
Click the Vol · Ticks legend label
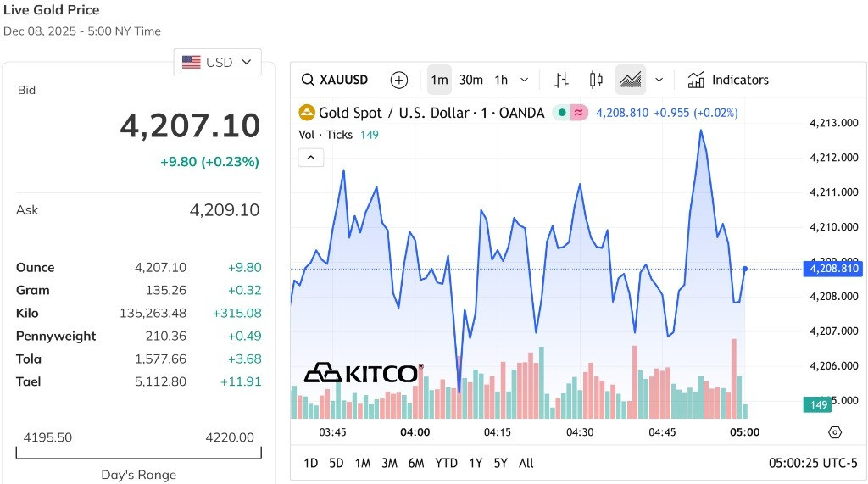[325, 135]
